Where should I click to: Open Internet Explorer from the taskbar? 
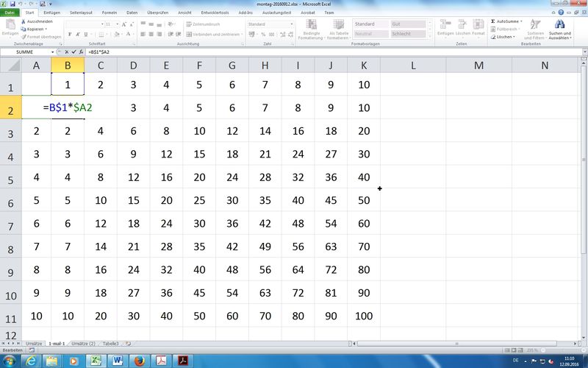(31, 361)
